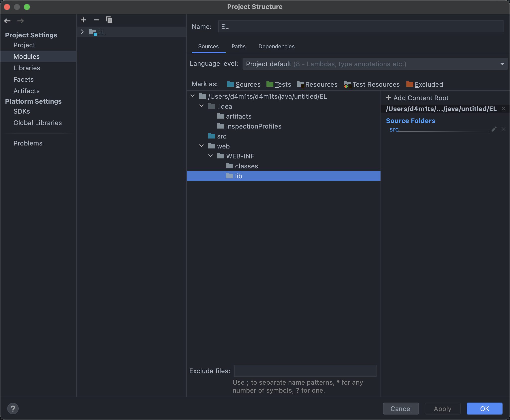Expand the EL module tree node
Viewport: 510px width, 420px height.
pyautogui.click(x=82, y=32)
